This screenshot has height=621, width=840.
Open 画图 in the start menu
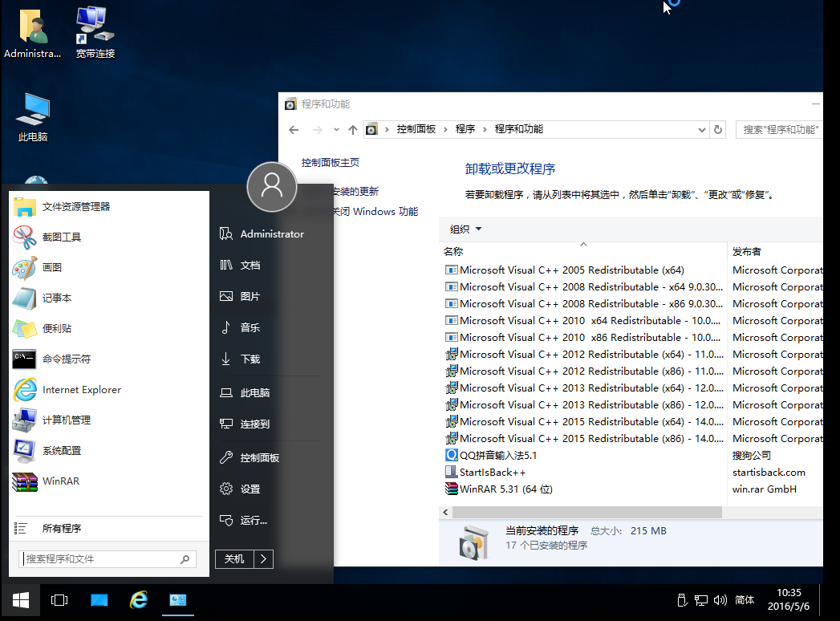point(109,267)
